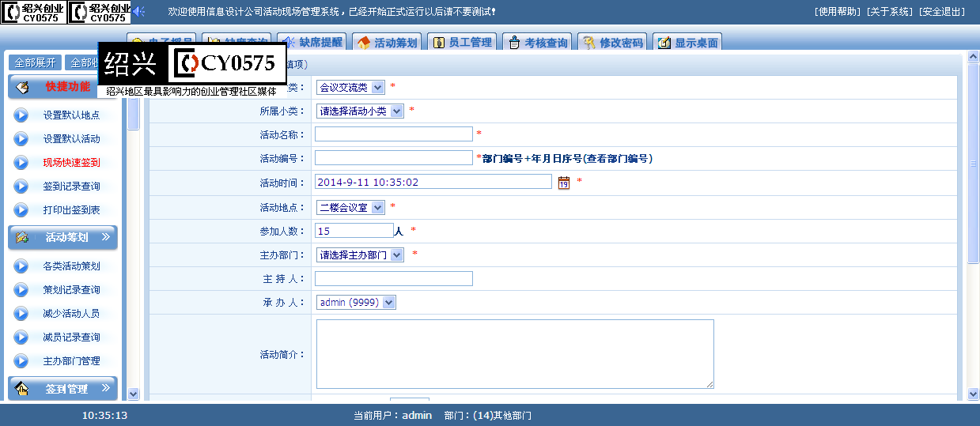Viewport: 980px width, 426px height.
Task: Click the 活动编号 input field
Action: click(x=394, y=158)
